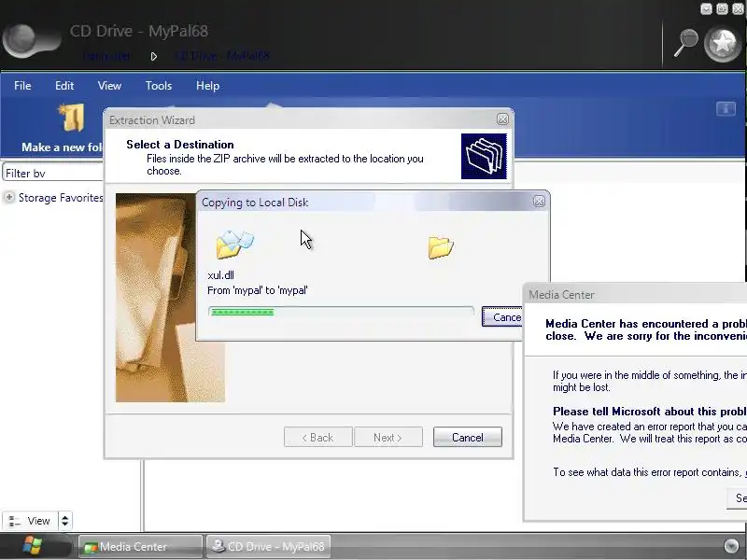
Task: Switch to Media Center taskbar button
Action: click(140, 546)
